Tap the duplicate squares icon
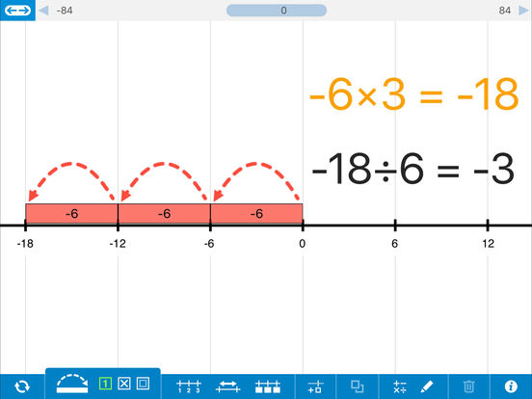 click(x=357, y=386)
